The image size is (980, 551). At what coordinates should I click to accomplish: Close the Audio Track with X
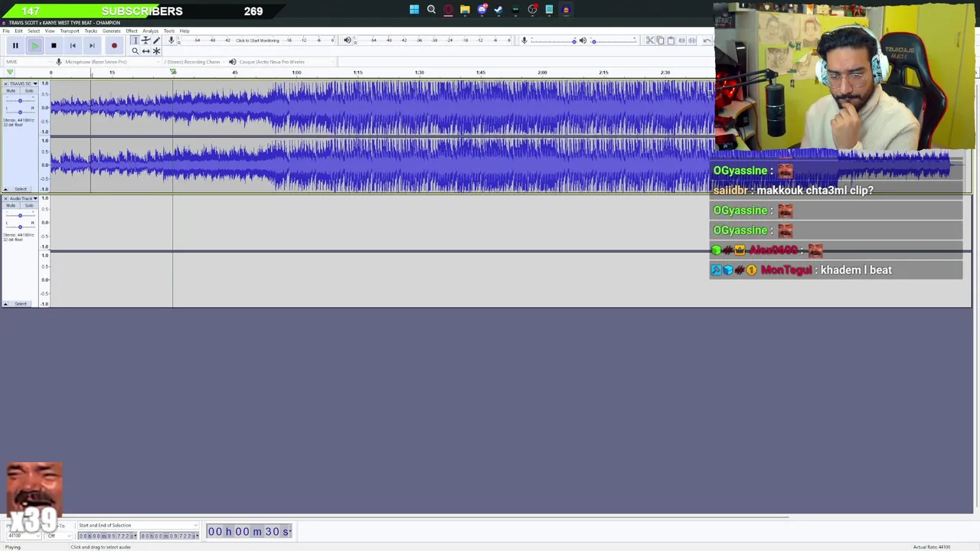pos(5,198)
